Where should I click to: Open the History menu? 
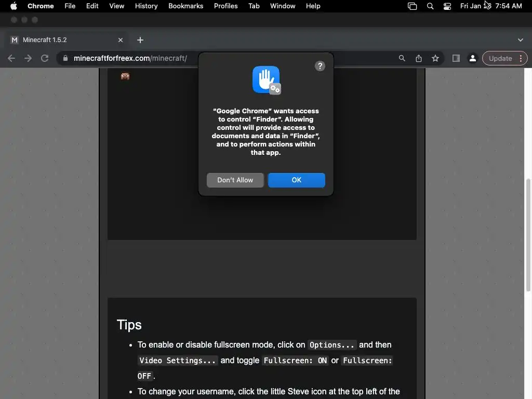tap(146, 6)
